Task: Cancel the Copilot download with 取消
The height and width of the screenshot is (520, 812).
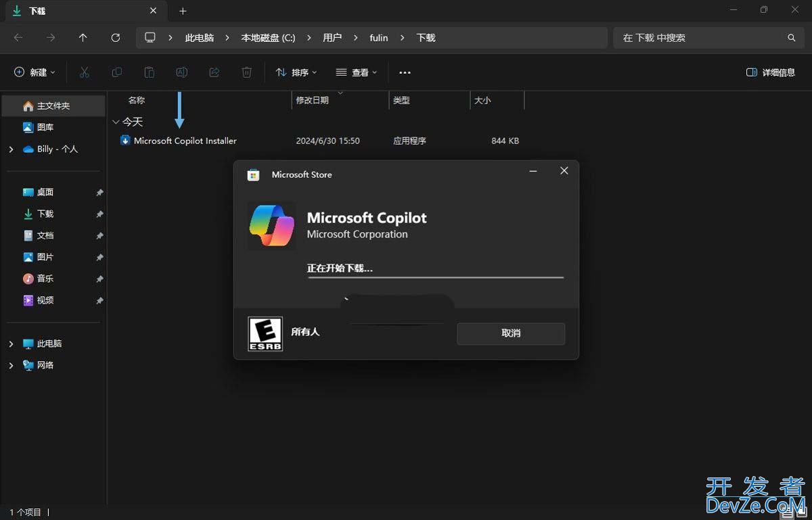Action: 511,333
